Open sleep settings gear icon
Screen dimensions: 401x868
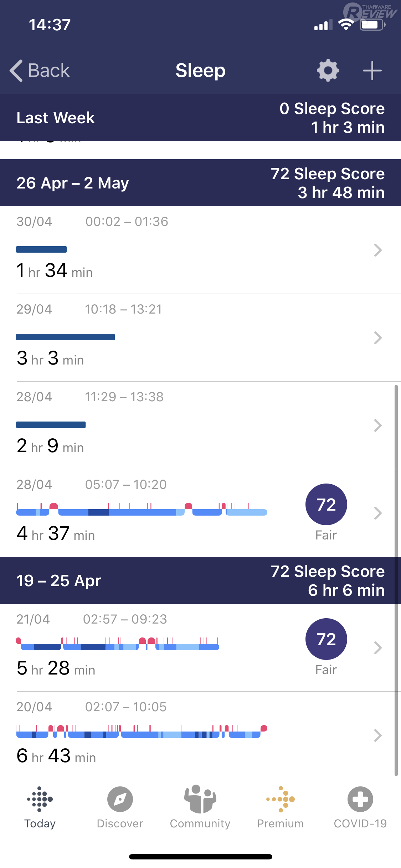pyautogui.click(x=328, y=71)
